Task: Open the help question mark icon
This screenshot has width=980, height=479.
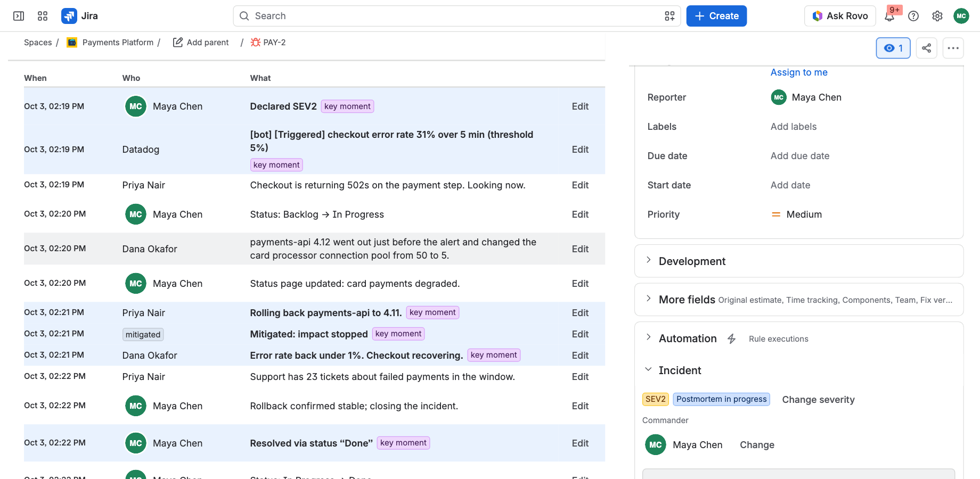Action: pyautogui.click(x=913, y=16)
